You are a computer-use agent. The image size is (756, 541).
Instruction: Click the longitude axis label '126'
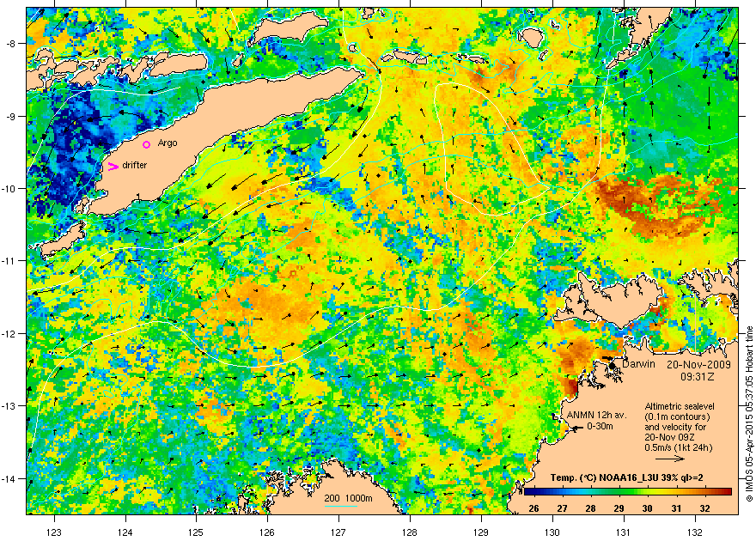(267, 532)
